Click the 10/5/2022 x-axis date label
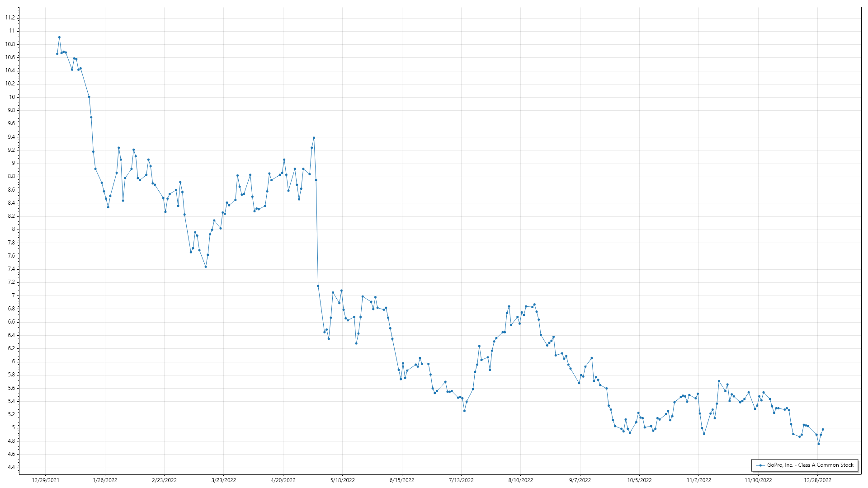This screenshot has width=868, height=488. [639, 480]
